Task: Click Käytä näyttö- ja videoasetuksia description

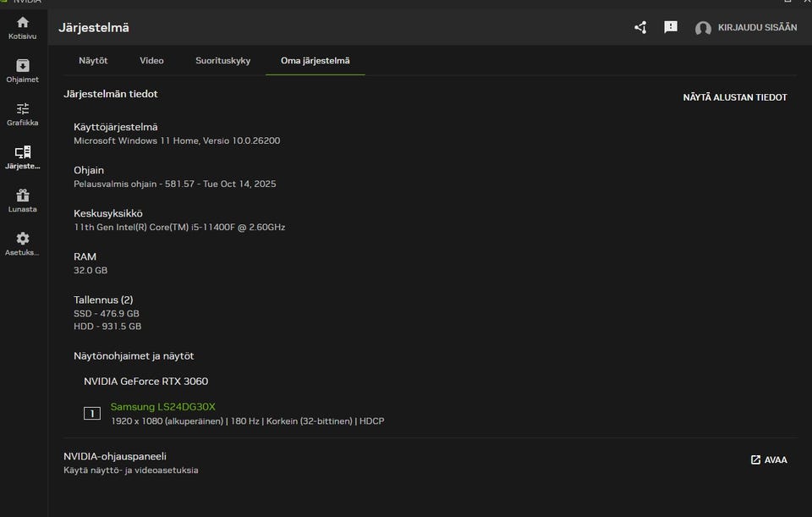Action: 131,470
